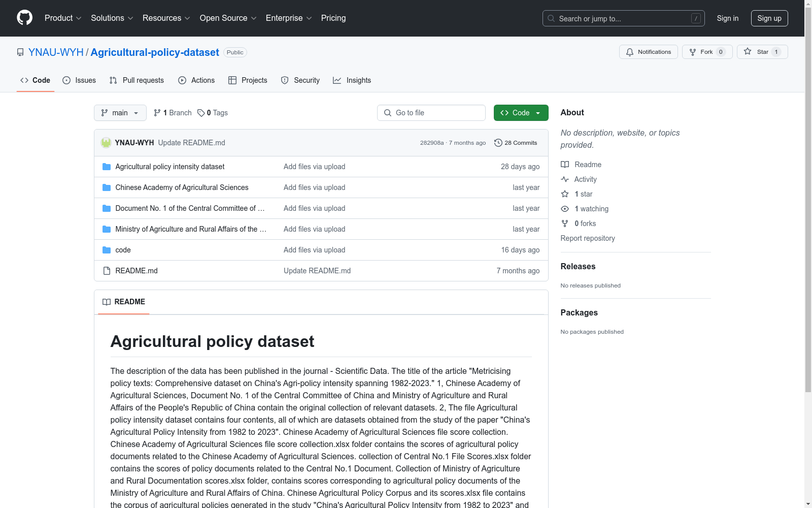Switch to the Issues tab
The image size is (812, 508).
tap(79, 80)
